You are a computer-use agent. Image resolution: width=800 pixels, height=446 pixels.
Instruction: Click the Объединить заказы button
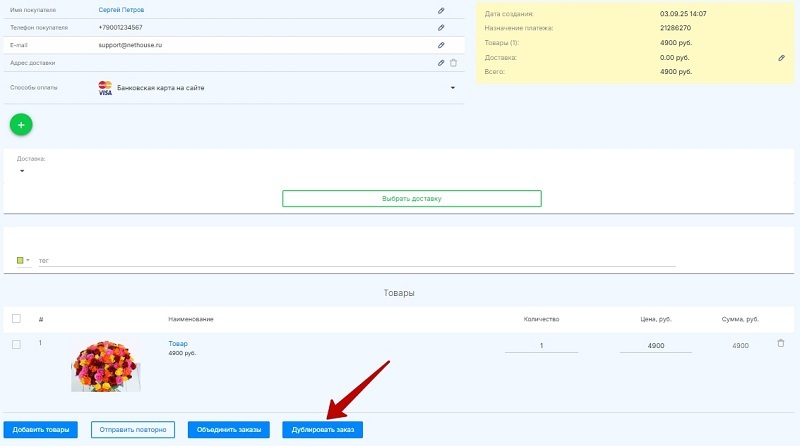point(228,430)
